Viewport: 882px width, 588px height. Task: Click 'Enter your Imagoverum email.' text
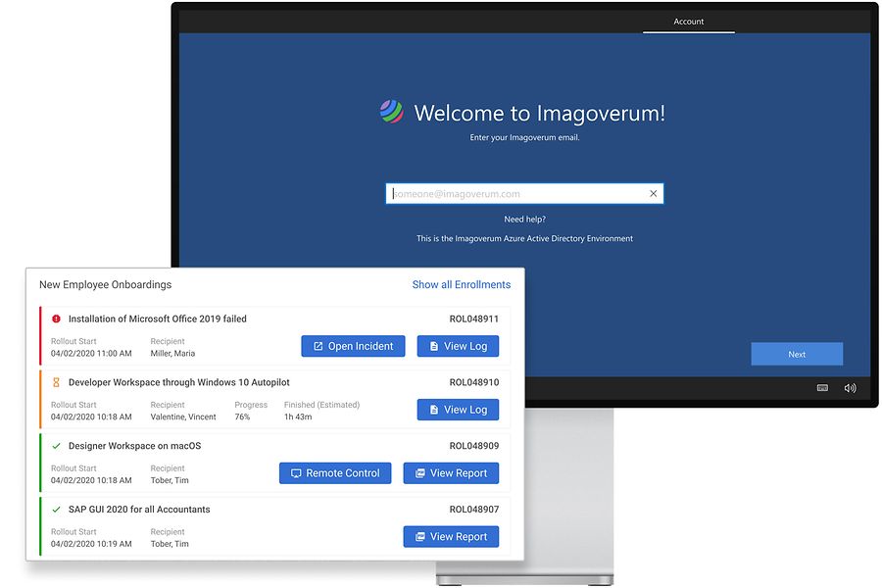pyautogui.click(x=525, y=137)
